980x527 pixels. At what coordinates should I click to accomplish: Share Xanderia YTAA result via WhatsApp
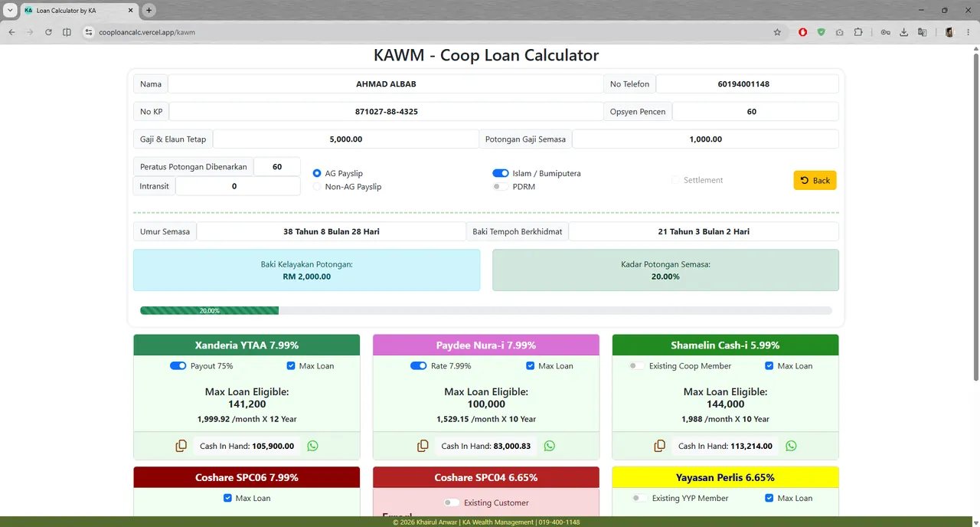(x=312, y=446)
